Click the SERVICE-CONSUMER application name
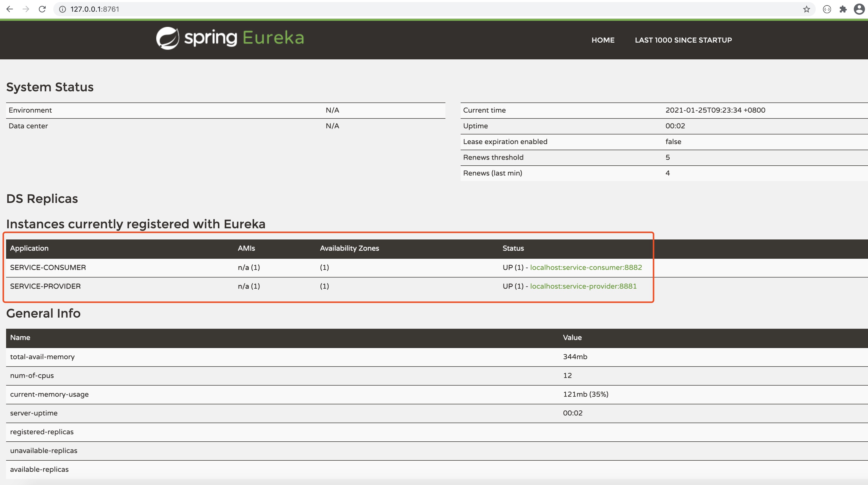Screen dimensions: 868x485 coord(48,267)
